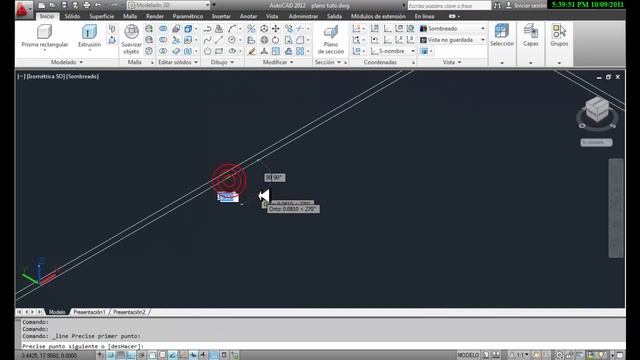Expand the Editar sólidos panel
Screen dimensions: 640x360
(178, 62)
